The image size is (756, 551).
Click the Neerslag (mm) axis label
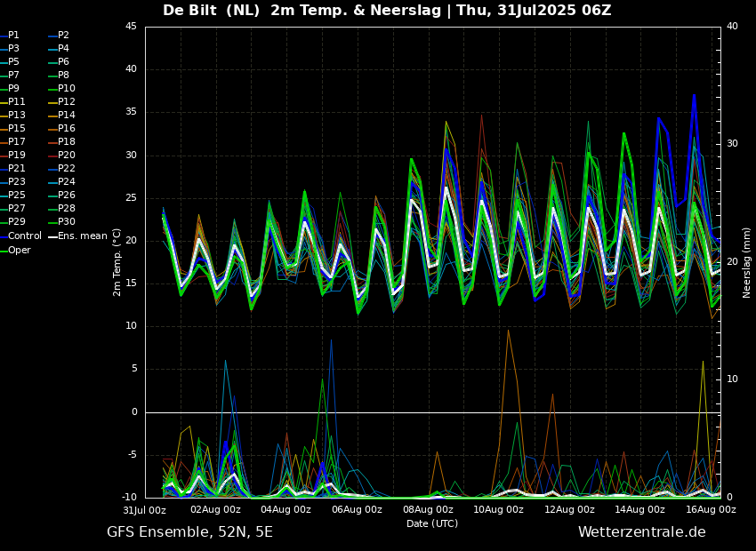pos(747,262)
